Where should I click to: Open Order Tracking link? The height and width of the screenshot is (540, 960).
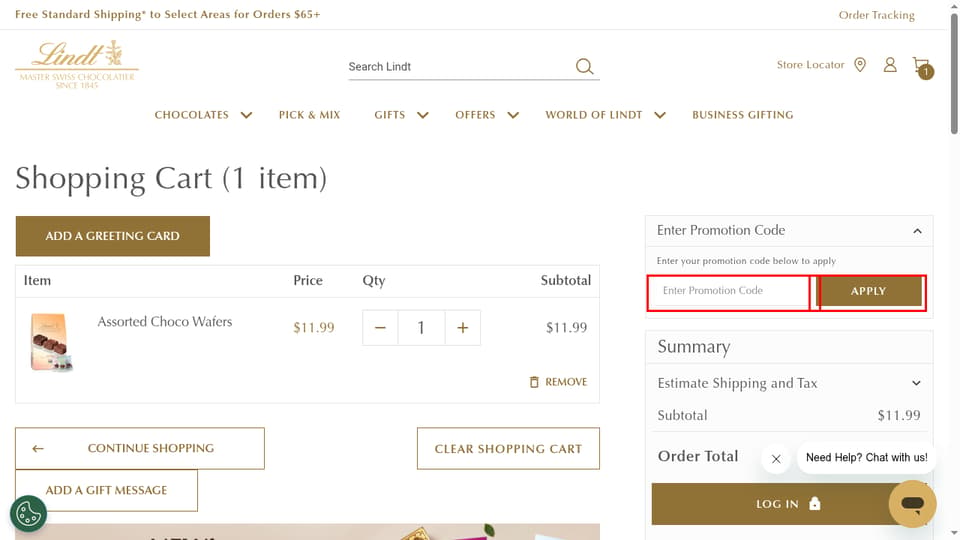[x=876, y=15]
